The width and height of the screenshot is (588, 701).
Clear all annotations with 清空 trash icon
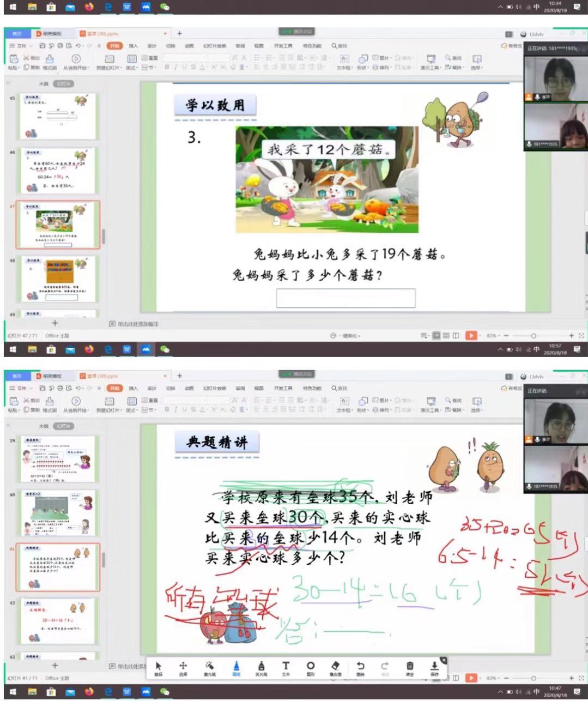tap(410, 668)
